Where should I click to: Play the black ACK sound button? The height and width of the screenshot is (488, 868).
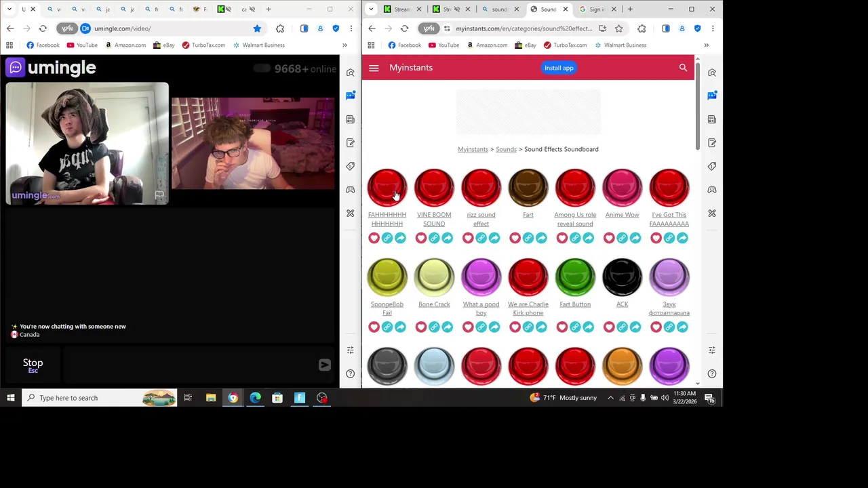click(x=622, y=277)
